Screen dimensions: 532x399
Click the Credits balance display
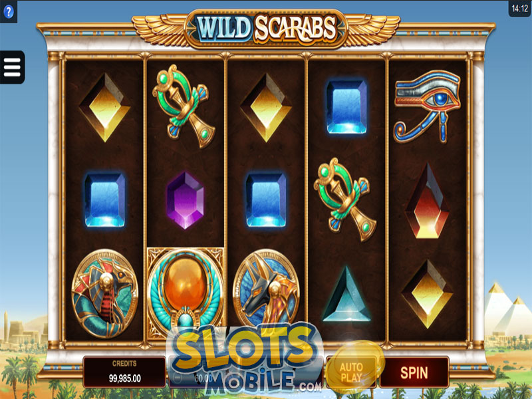[124, 372]
